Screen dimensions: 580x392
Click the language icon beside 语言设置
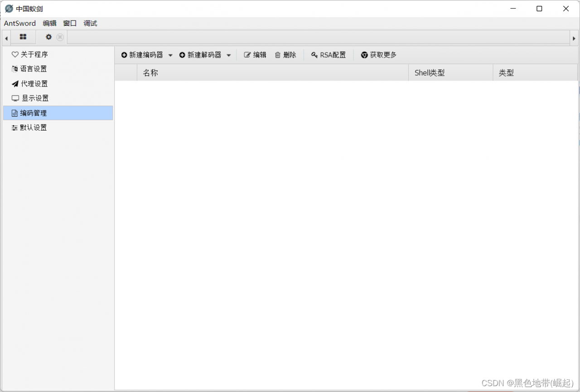tap(15, 69)
